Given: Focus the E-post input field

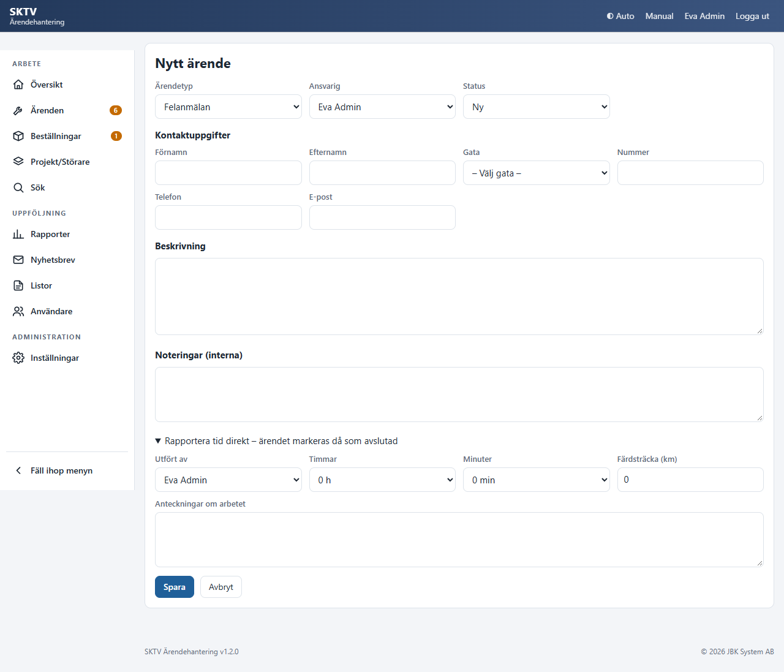Looking at the screenshot, I should 382,217.
